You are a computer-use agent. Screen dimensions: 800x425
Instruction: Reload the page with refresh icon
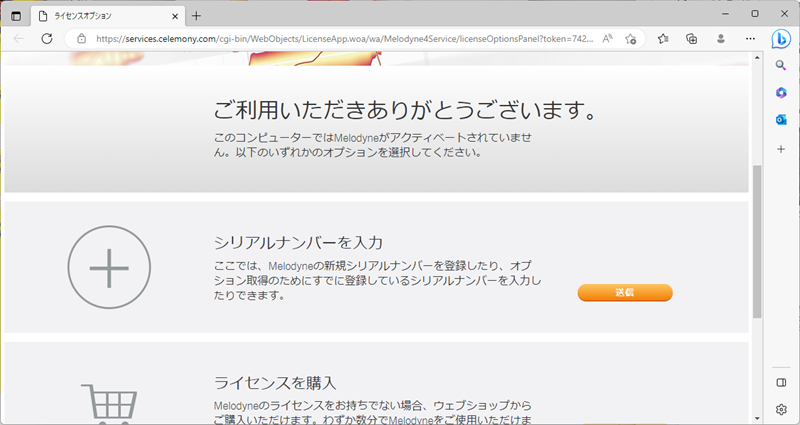47,39
